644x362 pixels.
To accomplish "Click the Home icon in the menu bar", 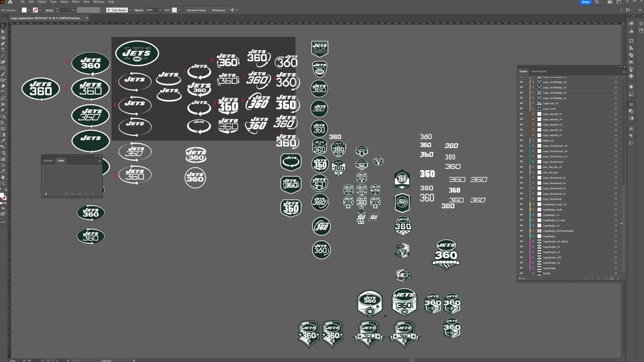I will 10,2.
